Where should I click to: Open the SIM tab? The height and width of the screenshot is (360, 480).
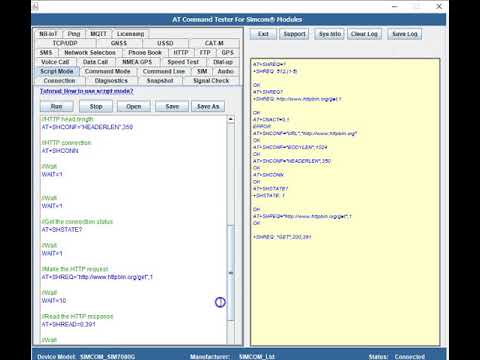(202, 71)
